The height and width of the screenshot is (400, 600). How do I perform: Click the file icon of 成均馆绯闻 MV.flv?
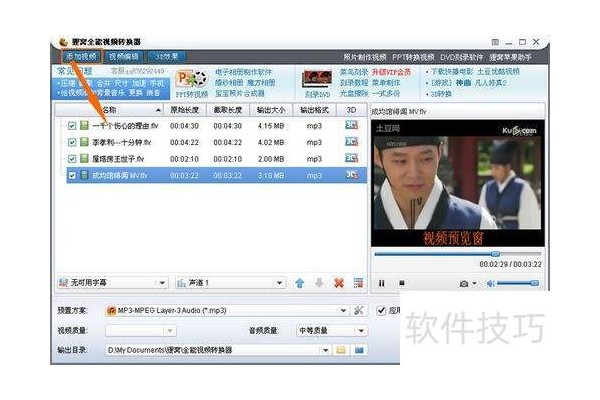pos(84,175)
